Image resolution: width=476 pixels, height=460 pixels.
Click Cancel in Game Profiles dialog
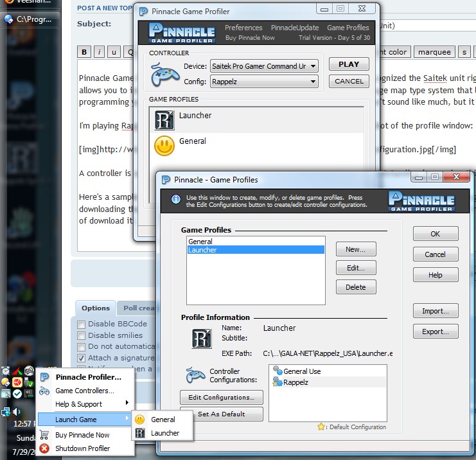(436, 254)
